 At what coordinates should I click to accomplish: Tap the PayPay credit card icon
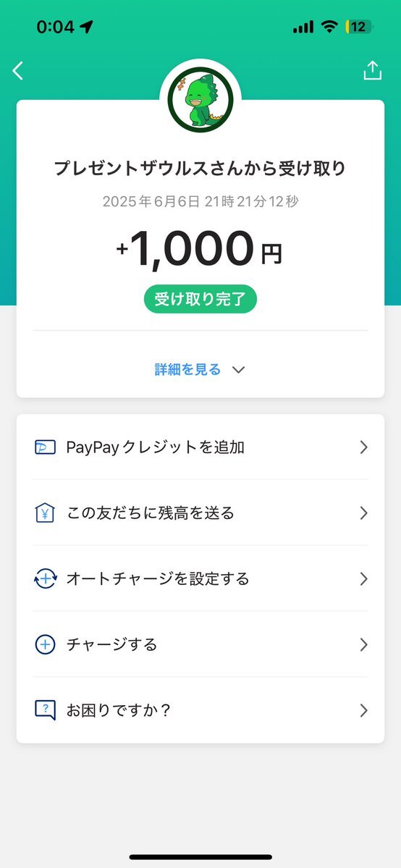pos(45,447)
